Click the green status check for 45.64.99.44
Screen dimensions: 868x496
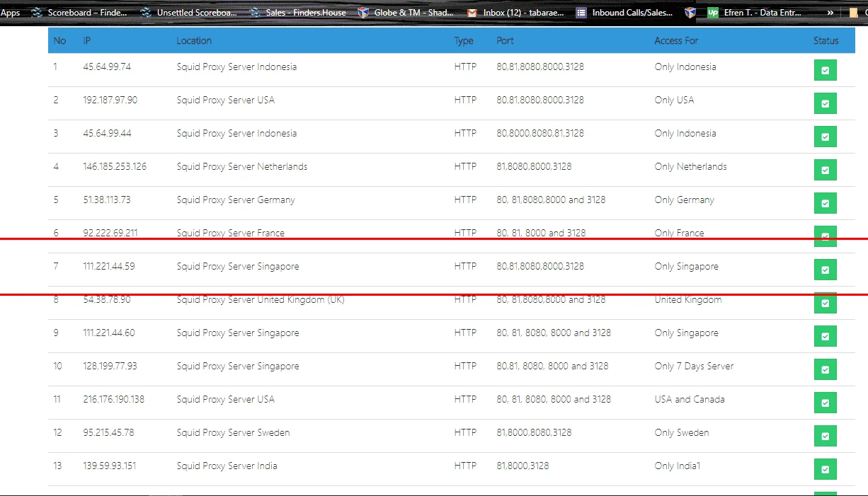pos(825,137)
